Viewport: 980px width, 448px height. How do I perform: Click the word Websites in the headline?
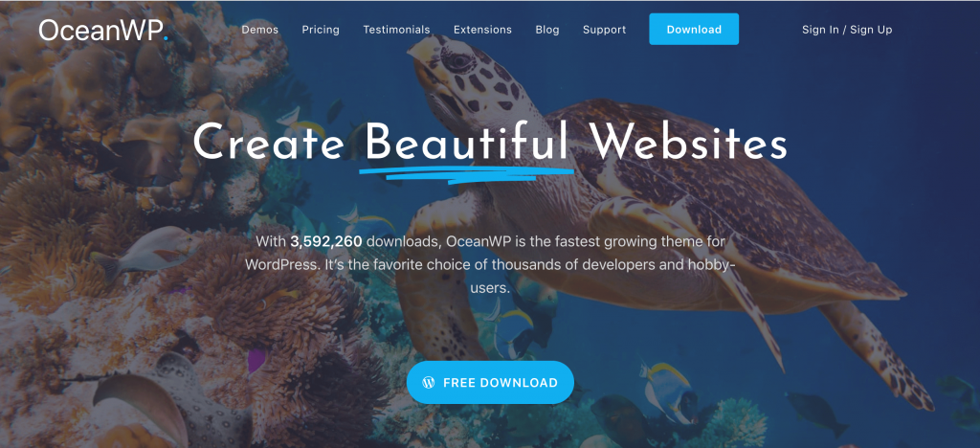[689, 142]
